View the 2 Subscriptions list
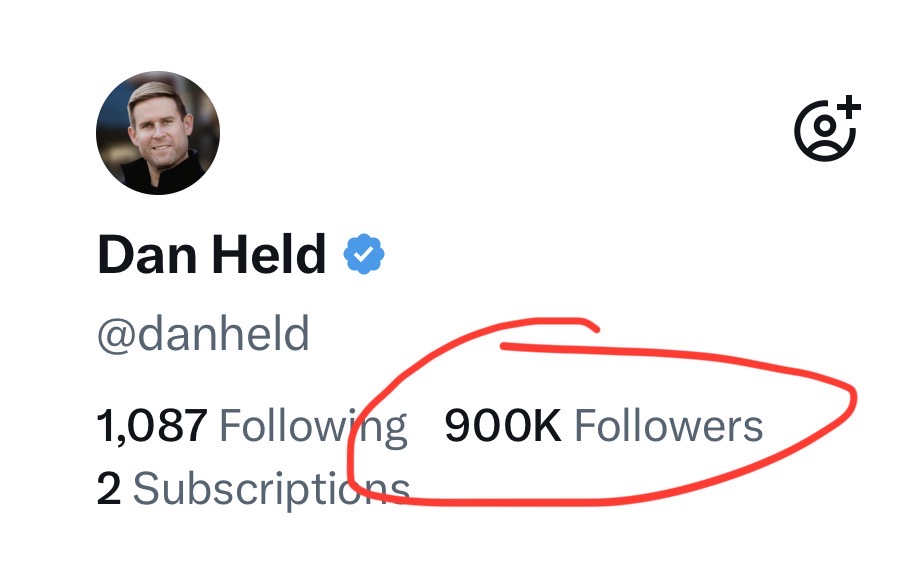The image size is (910, 561). tap(253, 490)
